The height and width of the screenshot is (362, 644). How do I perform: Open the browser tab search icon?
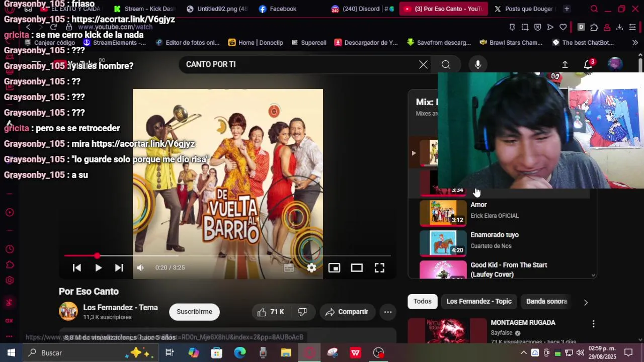click(x=594, y=9)
